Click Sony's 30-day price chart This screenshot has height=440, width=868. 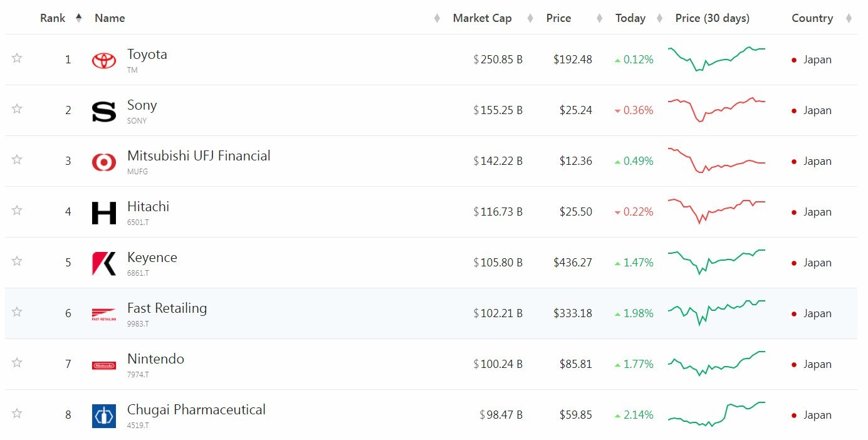tap(716, 110)
